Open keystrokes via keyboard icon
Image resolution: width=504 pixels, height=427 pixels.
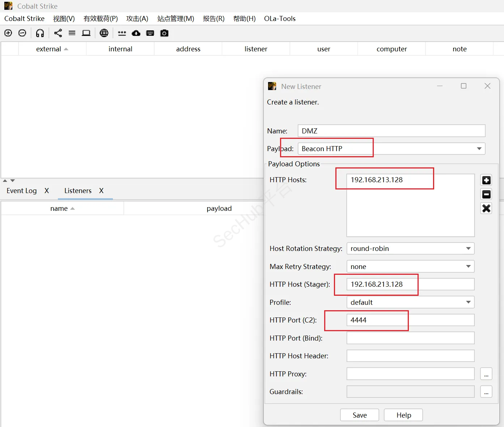point(150,33)
